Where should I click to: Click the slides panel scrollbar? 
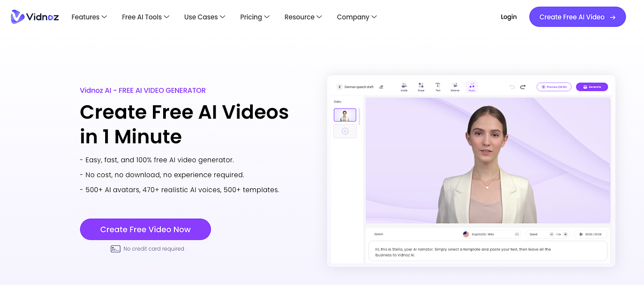coord(359,116)
